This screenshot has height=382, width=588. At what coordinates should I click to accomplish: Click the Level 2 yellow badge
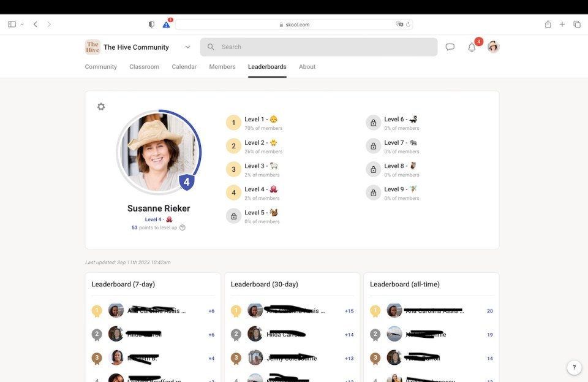tap(233, 146)
